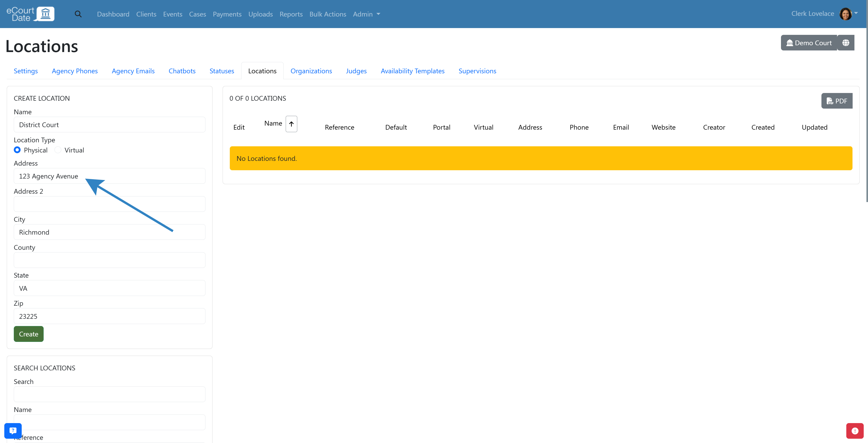Image resolution: width=868 pixels, height=443 pixels.
Task: Click the Reference column header
Action: point(339,127)
